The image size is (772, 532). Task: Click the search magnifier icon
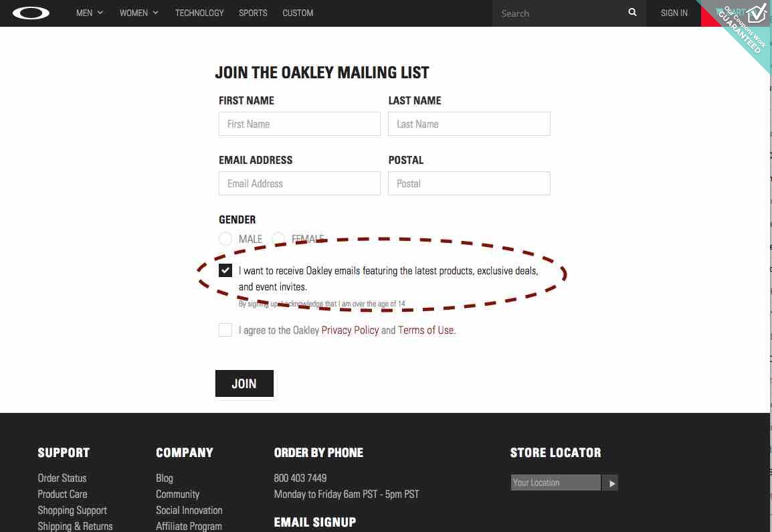pyautogui.click(x=632, y=12)
